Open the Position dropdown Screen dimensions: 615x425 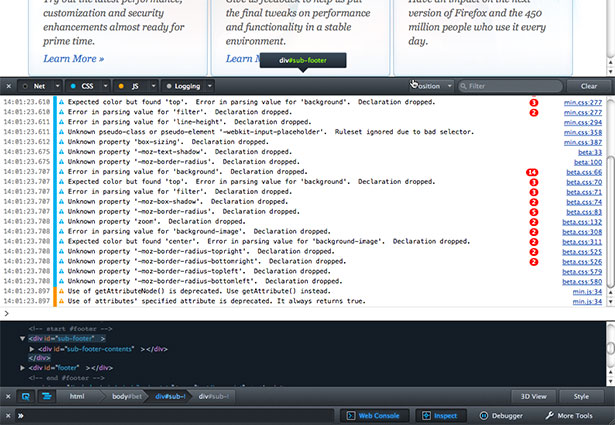432,86
